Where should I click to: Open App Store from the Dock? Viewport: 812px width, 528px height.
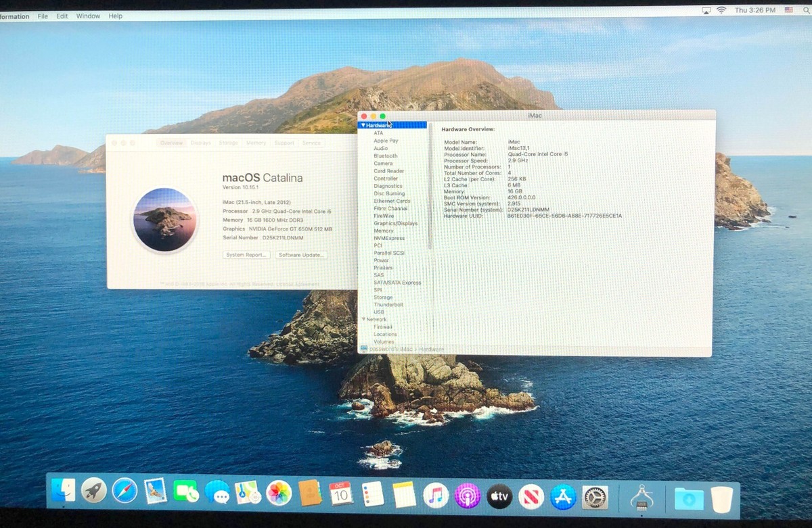pyautogui.click(x=563, y=498)
